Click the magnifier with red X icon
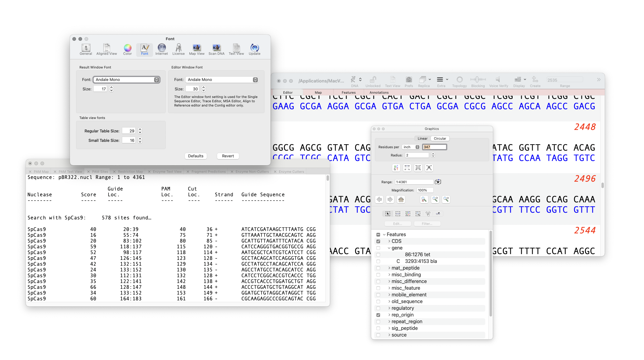The width and height of the screenshot is (644, 360). (x=424, y=200)
